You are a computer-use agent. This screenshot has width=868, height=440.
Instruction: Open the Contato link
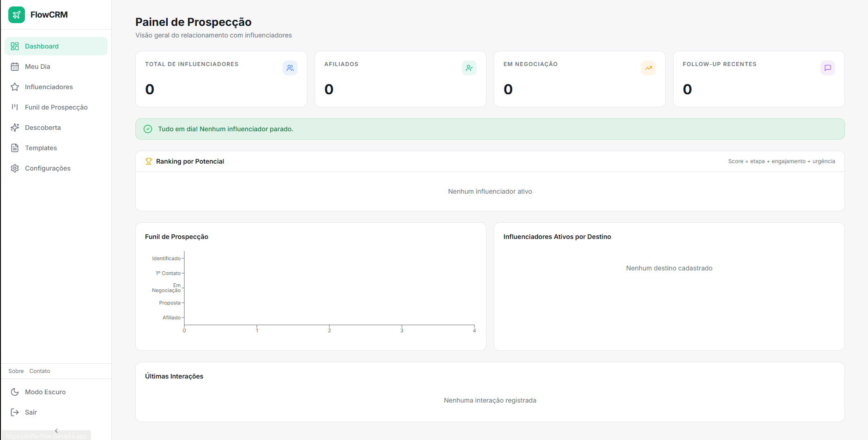coord(40,371)
